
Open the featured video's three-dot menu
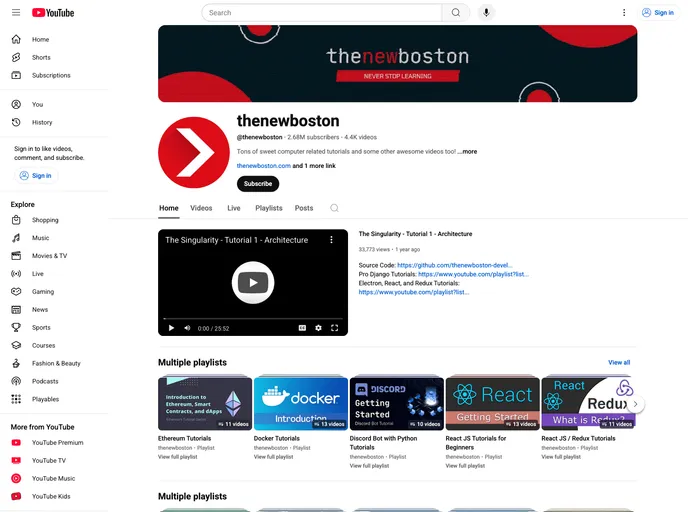click(331, 240)
